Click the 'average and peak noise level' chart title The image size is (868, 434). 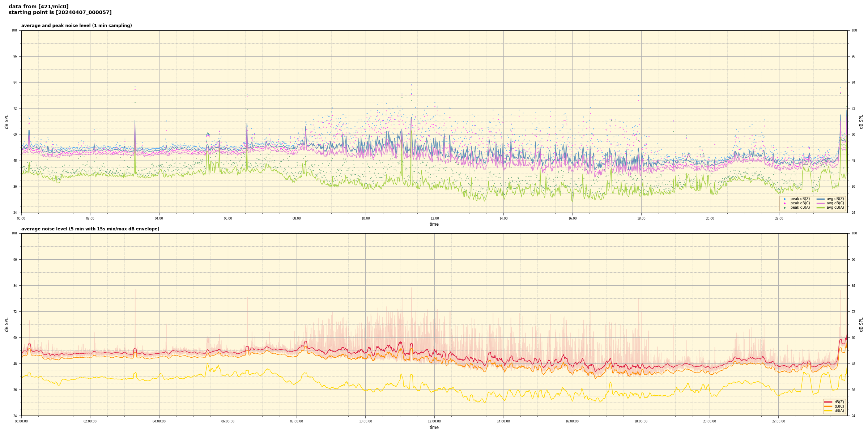pyautogui.click(x=76, y=26)
